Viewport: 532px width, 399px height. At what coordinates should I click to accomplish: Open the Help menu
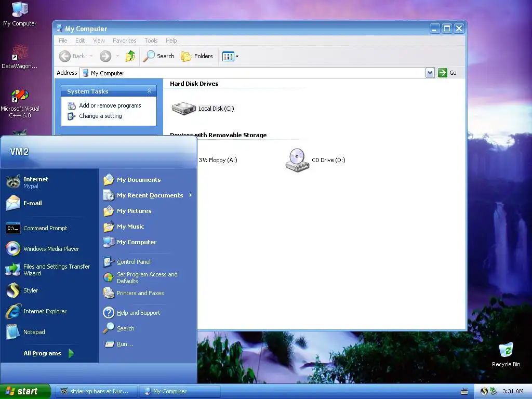point(171,41)
